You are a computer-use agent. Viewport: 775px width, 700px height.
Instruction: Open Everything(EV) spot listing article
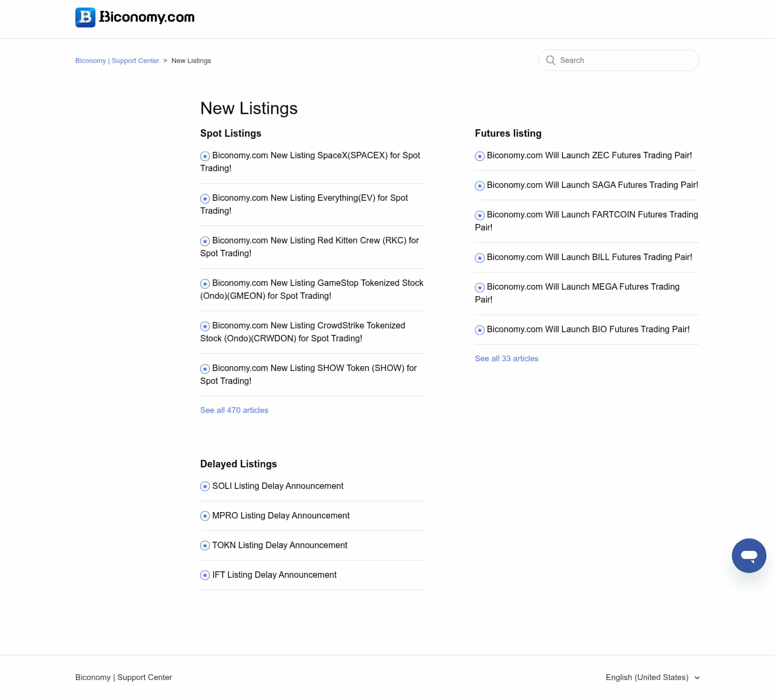tap(305, 204)
